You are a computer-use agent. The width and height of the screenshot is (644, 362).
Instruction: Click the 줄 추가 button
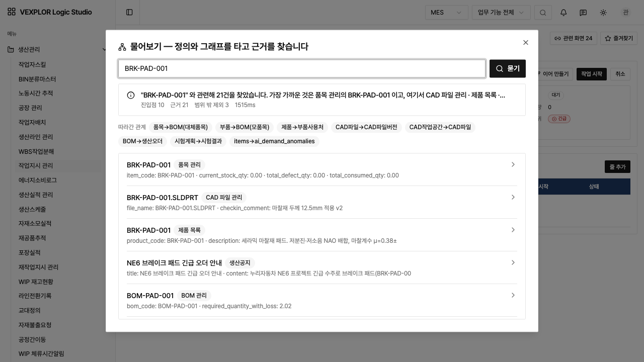(x=617, y=167)
